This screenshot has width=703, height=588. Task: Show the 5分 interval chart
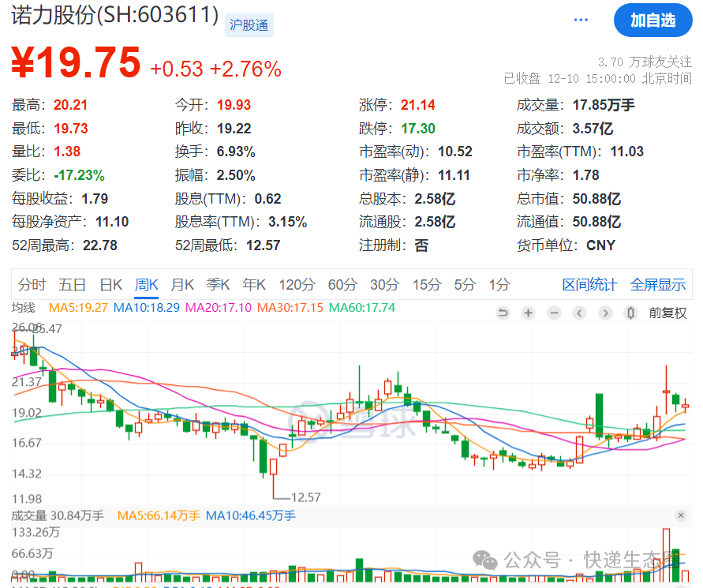[x=465, y=284]
